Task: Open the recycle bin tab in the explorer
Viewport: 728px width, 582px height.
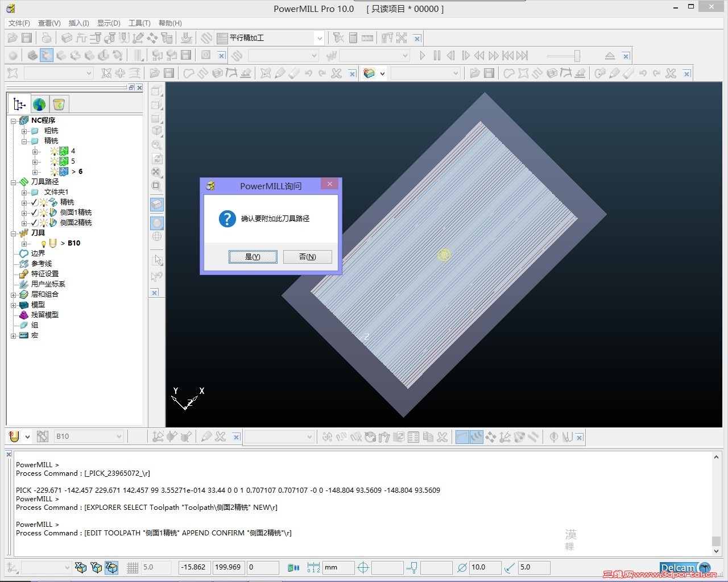Action: click(x=59, y=105)
